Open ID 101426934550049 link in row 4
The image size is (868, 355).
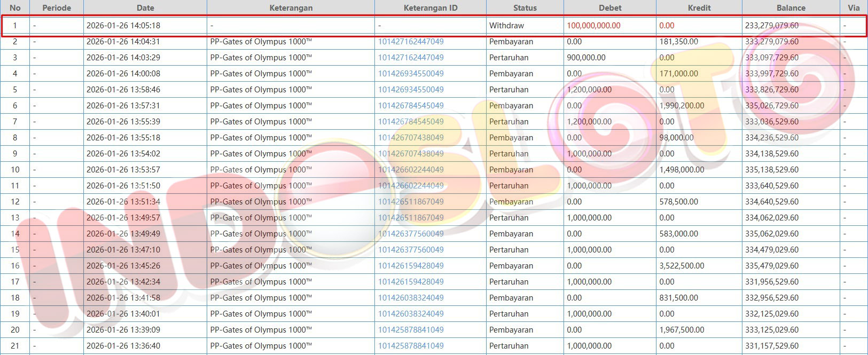point(411,74)
